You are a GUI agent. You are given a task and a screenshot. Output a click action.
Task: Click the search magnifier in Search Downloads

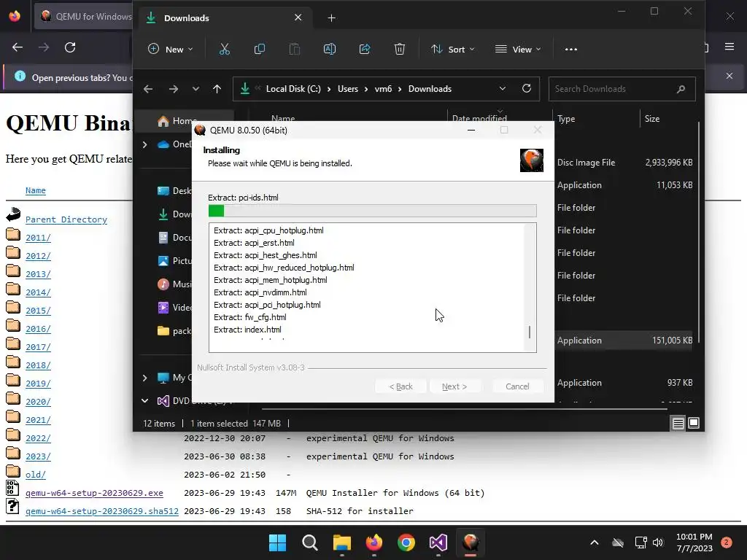coord(681,89)
